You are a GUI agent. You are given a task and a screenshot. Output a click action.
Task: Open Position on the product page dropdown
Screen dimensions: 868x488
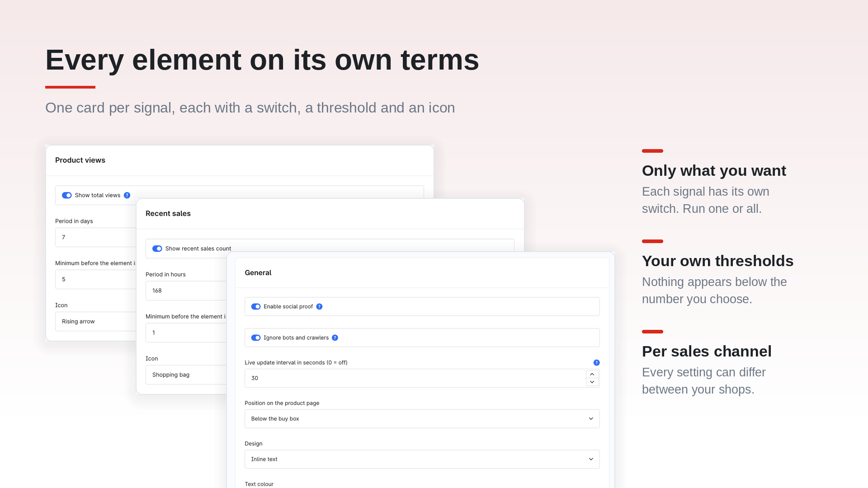tap(422, 418)
